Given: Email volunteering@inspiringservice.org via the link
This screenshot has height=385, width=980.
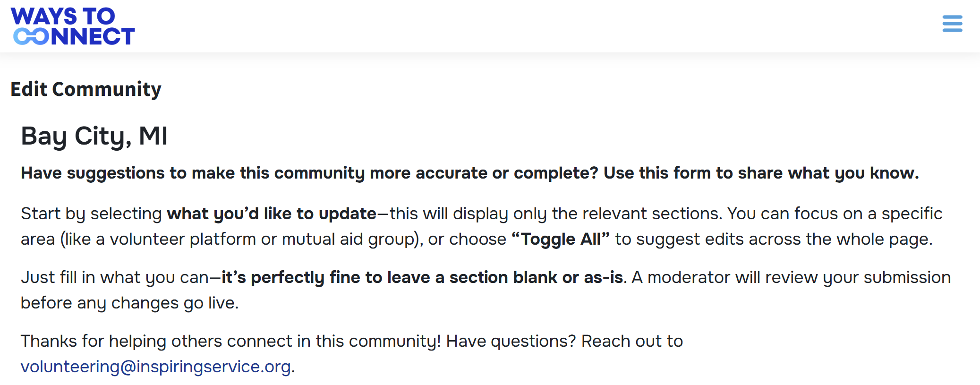Looking at the screenshot, I should [x=155, y=367].
